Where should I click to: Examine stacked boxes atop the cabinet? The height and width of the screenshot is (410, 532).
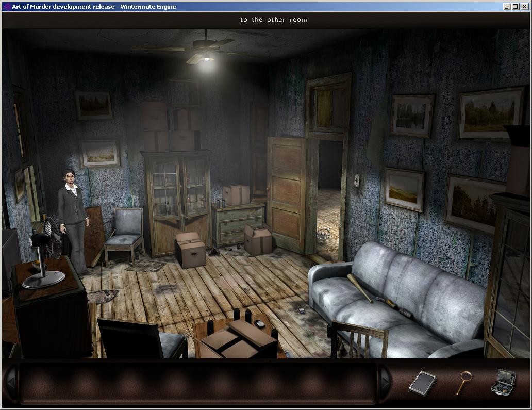pyautogui.click(x=172, y=126)
